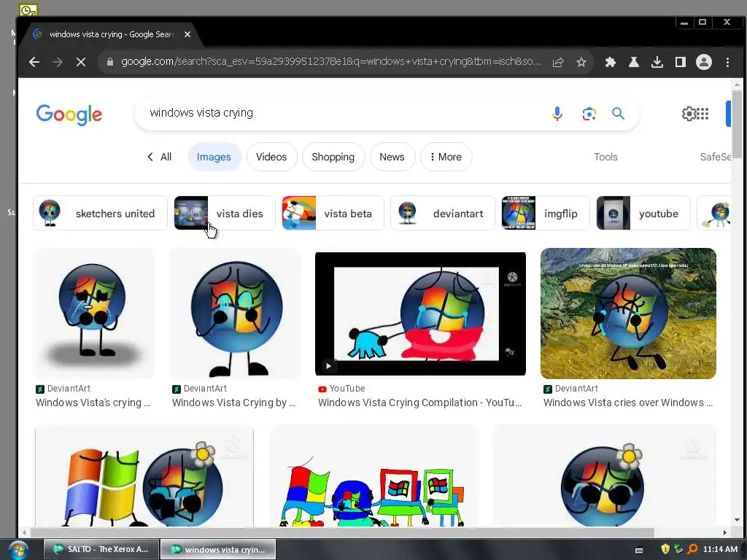Click Windows Vista Crying Compilation title link
The image size is (747, 560).
(x=419, y=402)
